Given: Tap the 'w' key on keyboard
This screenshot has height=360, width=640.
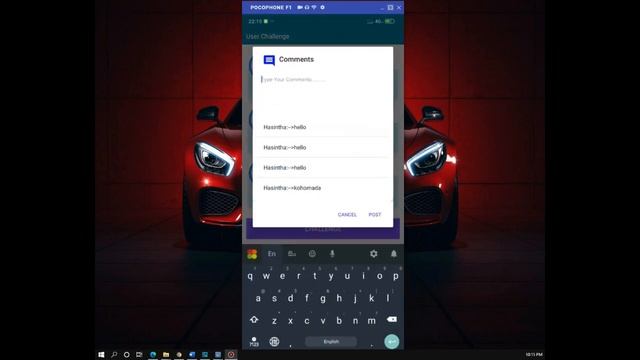Looking at the screenshot, I should click(266, 276).
